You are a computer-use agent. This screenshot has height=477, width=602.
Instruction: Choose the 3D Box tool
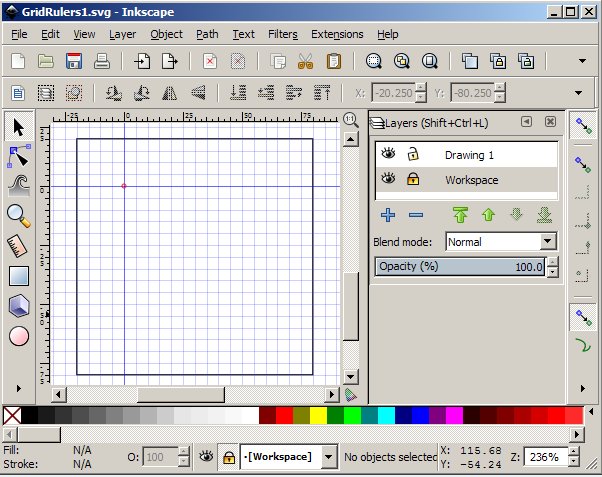(18, 306)
